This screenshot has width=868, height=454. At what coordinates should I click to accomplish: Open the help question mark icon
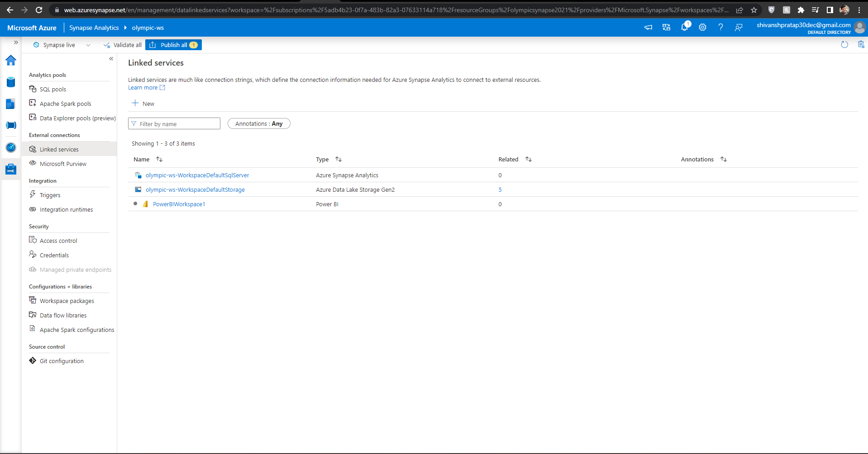click(720, 28)
